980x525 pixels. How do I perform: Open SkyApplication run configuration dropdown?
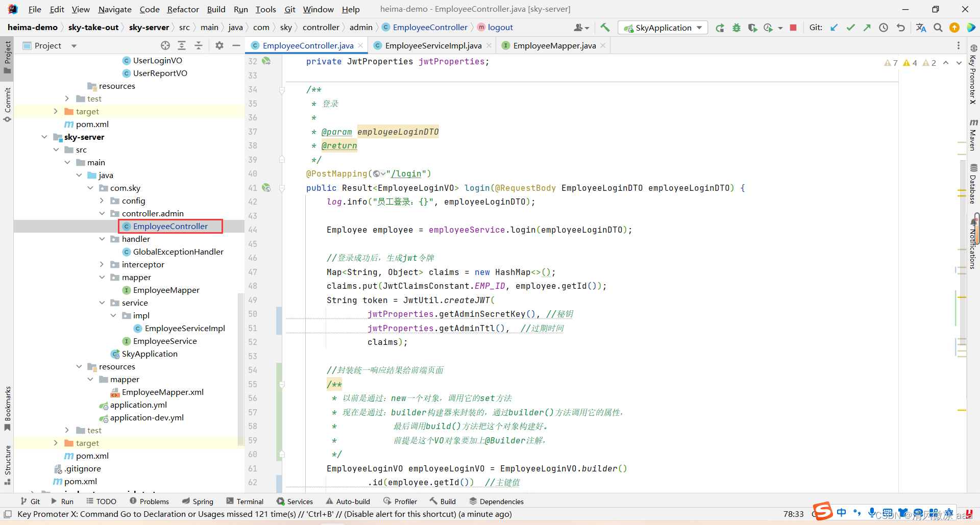[663, 28]
